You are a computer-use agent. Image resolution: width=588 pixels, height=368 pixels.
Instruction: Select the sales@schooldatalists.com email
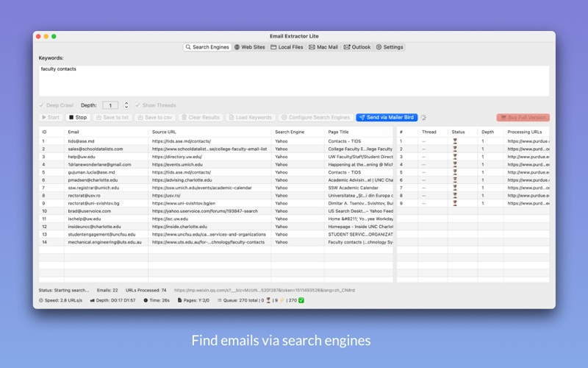pos(96,149)
